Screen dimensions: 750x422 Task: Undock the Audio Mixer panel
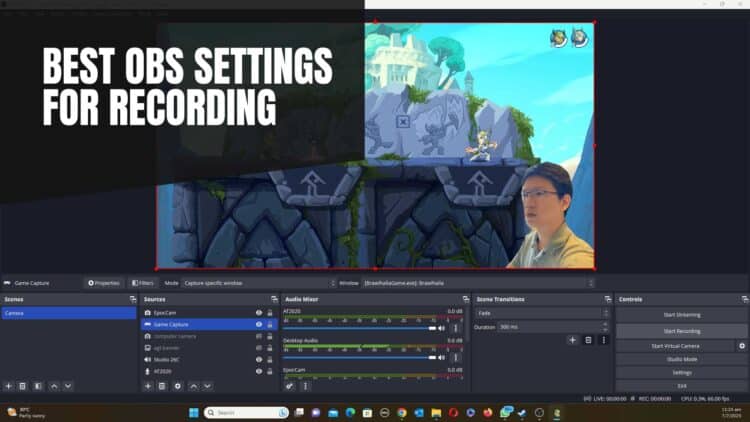click(x=466, y=300)
